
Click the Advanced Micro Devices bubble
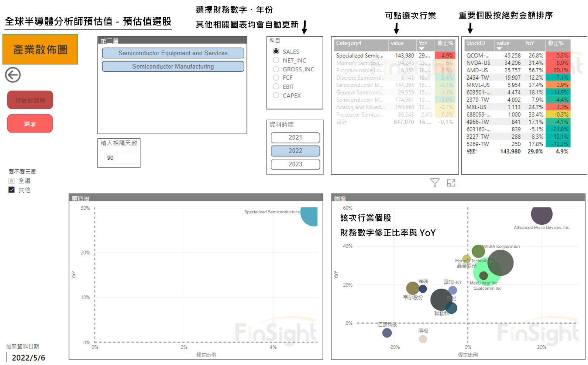pyautogui.click(x=541, y=214)
